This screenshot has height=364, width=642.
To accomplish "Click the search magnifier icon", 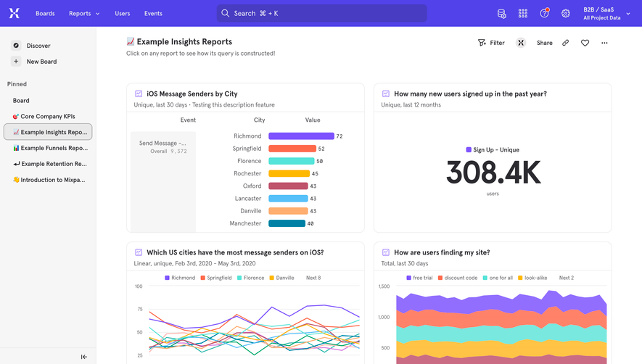I will coord(225,13).
